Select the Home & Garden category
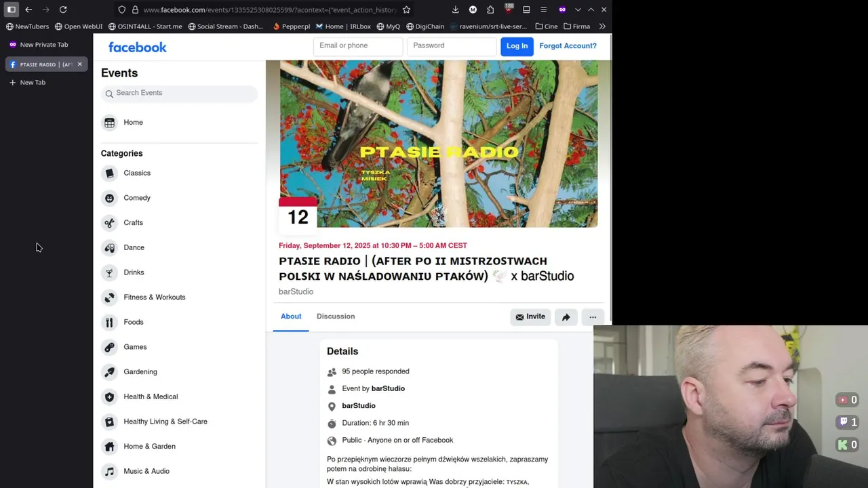868x488 pixels. pyautogui.click(x=179, y=446)
